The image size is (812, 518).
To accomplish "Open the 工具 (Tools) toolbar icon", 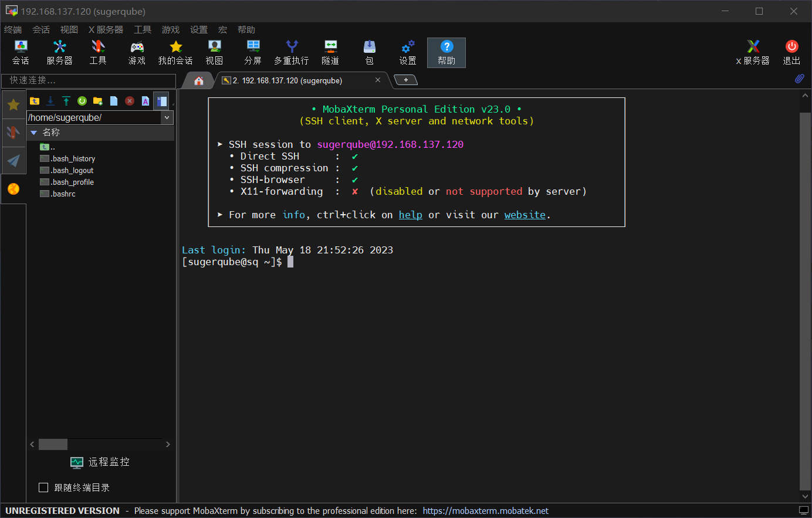I will [98, 53].
